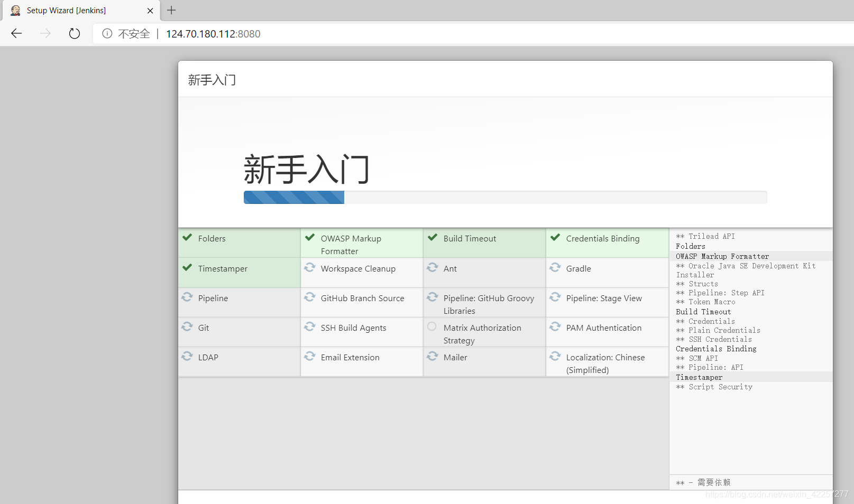The width and height of the screenshot is (854, 504).
Task: Click the installation progress bar
Action: [505, 198]
